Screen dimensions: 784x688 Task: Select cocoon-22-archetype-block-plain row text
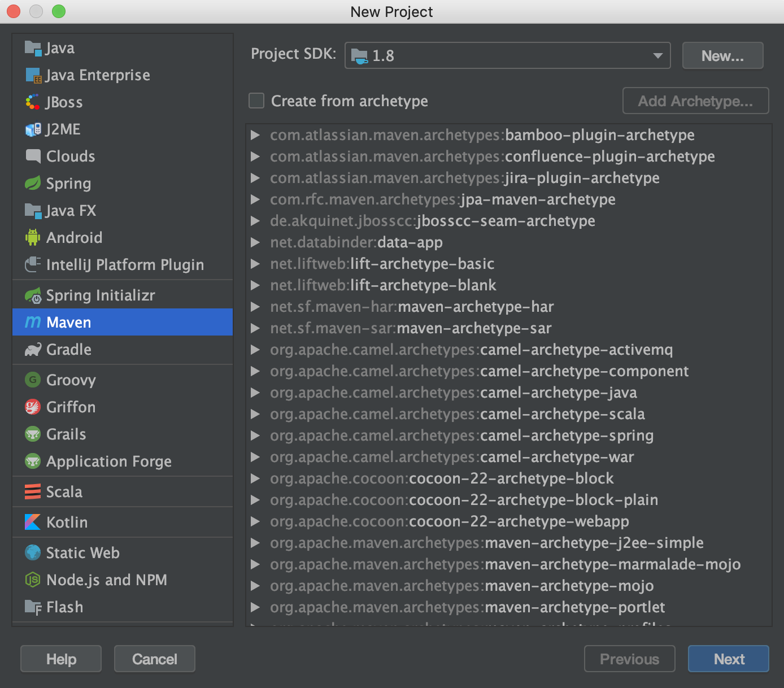[x=464, y=500]
